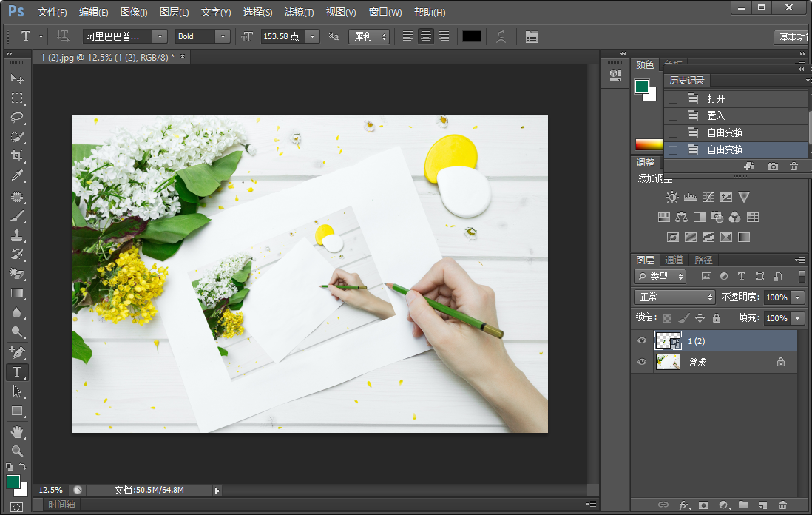This screenshot has height=515, width=812.
Task: Select the Crop tool
Action: tap(17, 156)
